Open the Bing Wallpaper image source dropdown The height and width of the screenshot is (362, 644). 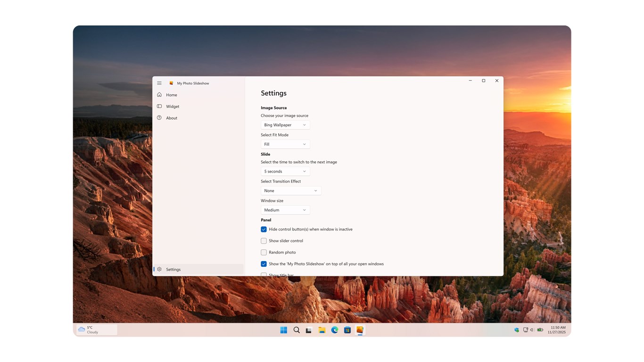pyautogui.click(x=285, y=124)
